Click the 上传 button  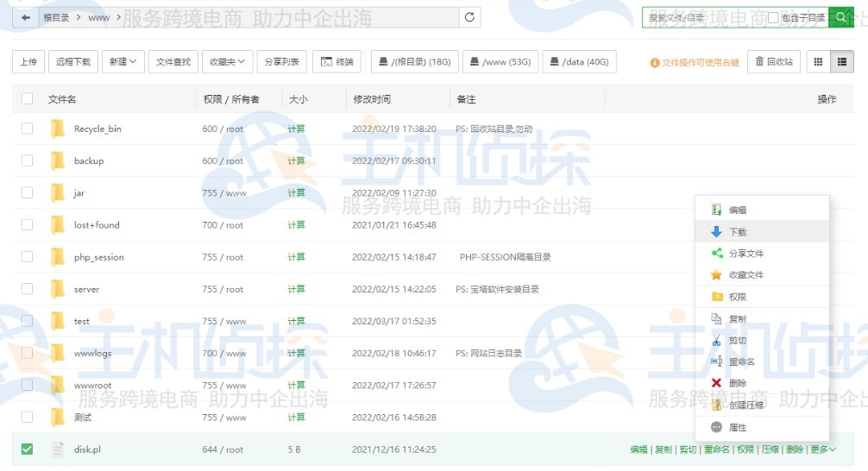pos(28,62)
